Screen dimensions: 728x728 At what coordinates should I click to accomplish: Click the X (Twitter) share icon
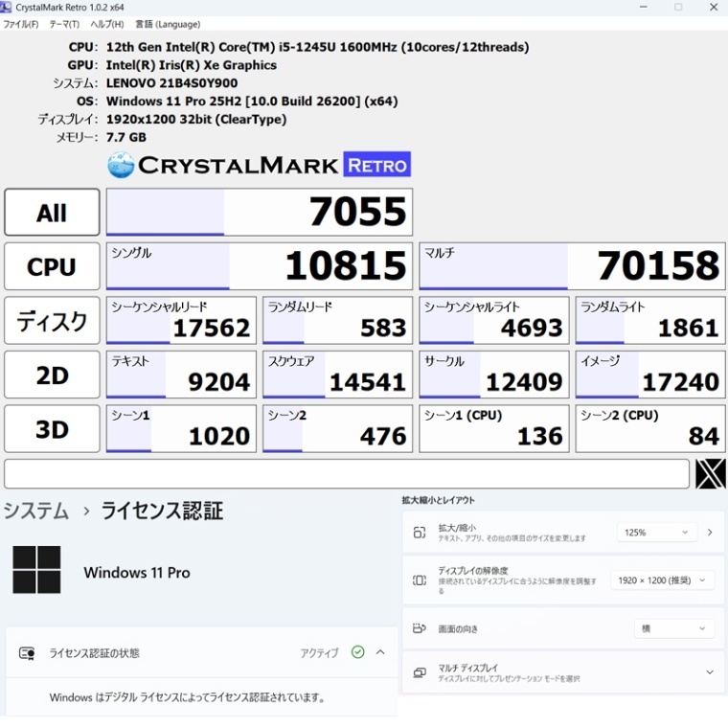point(711,473)
